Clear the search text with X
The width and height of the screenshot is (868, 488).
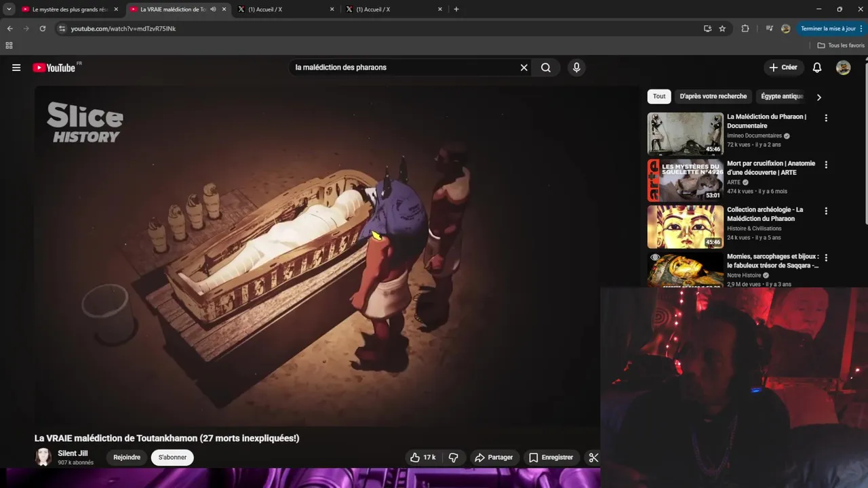click(x=524, y=68)
